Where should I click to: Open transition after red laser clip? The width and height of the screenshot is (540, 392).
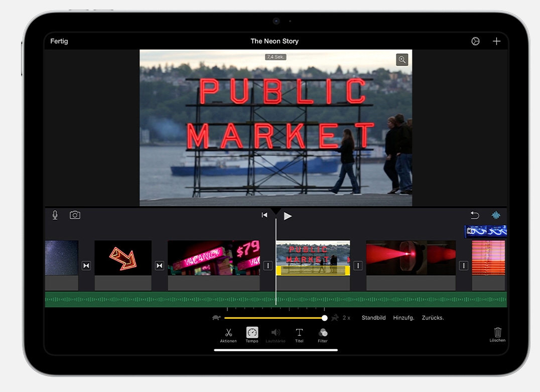coord(464,266)
